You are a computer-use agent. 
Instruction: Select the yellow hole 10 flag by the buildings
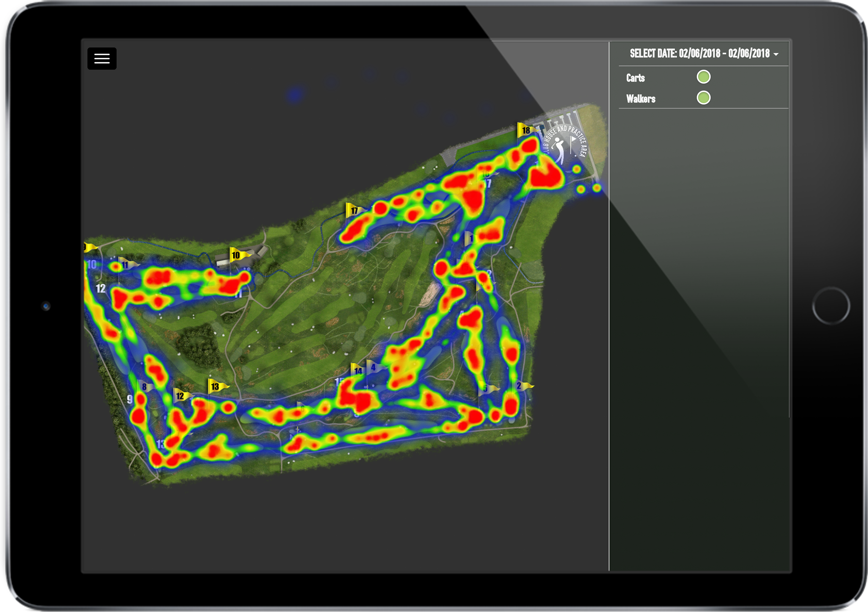point(237,255)
